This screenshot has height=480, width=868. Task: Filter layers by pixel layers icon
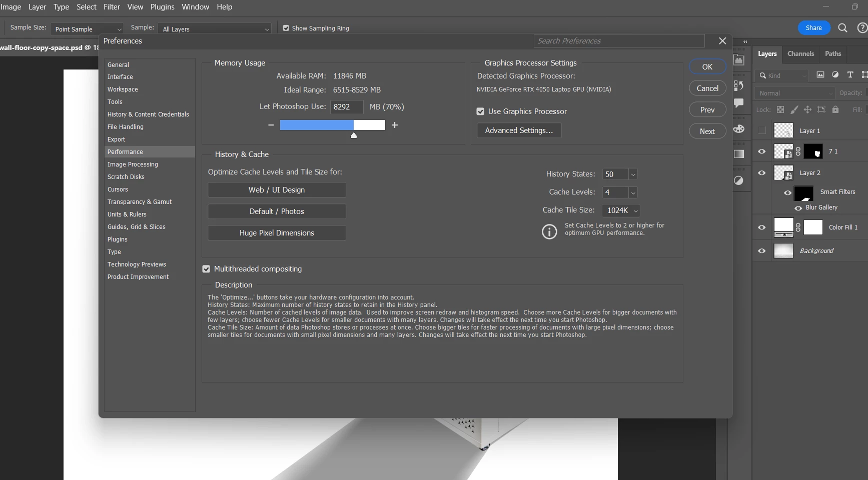(x=820, y=75)
